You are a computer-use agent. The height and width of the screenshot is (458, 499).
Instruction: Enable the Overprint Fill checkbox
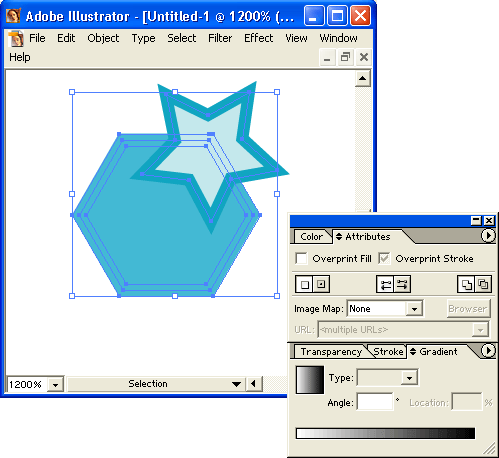pos(301,258)
